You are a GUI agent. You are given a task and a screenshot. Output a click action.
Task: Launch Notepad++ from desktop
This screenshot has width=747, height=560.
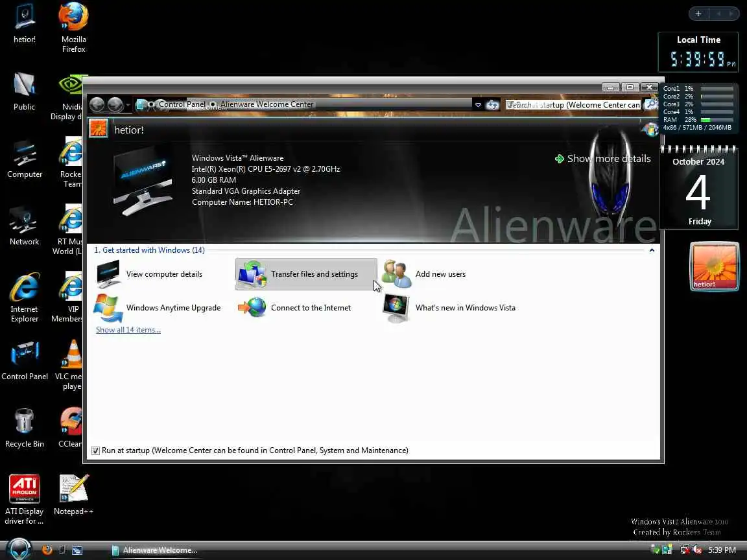pyautogui.click(x=73, y=495)
